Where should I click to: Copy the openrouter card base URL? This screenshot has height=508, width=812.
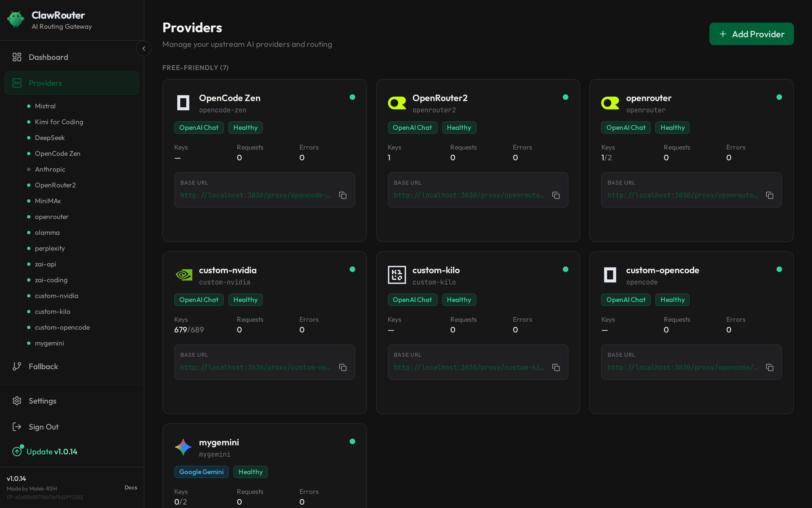(x=770, y=195)
